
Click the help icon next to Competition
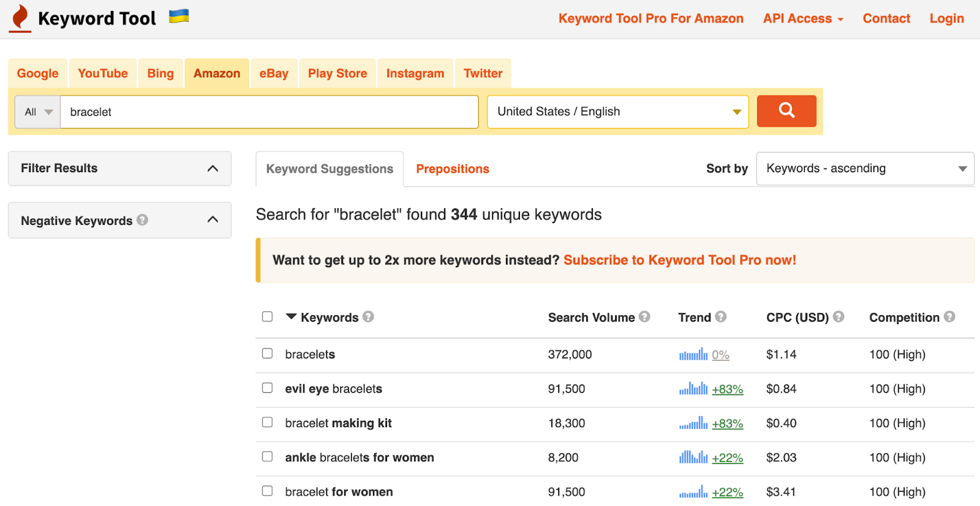pyautogui.click(x=949, y=317)
